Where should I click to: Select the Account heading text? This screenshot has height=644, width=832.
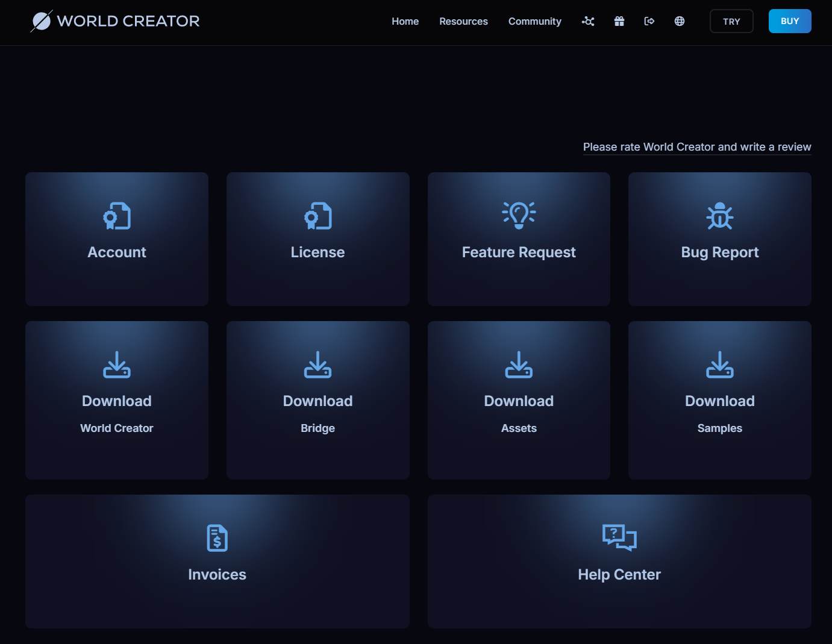click(x=117, y=252)
